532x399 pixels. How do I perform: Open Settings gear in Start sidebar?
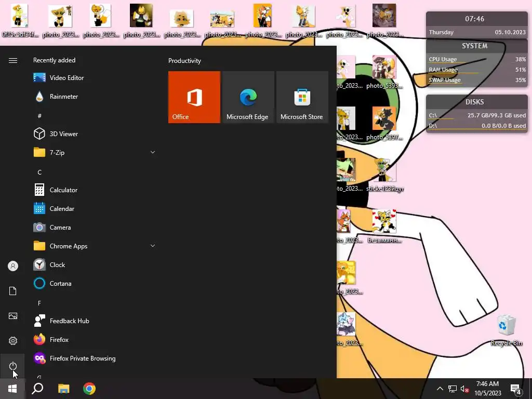click(13, 341)
